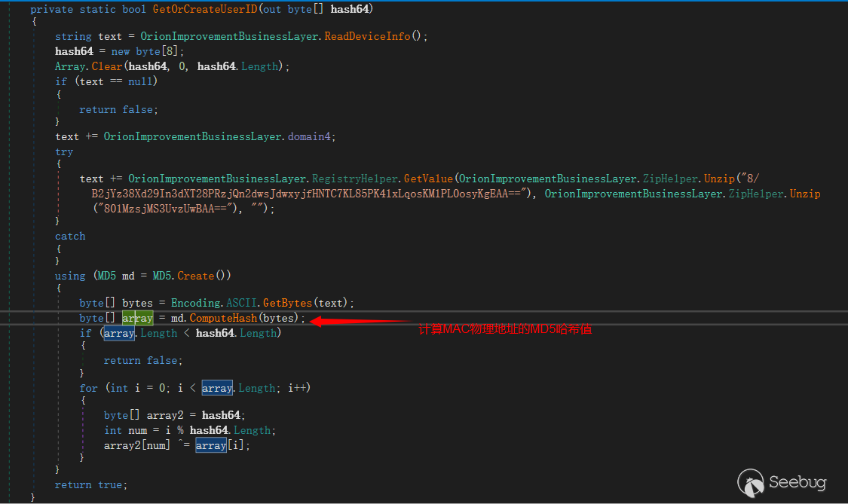Click the green highlighted array variable declaration
848x504 pixels.
coord(137,318)
